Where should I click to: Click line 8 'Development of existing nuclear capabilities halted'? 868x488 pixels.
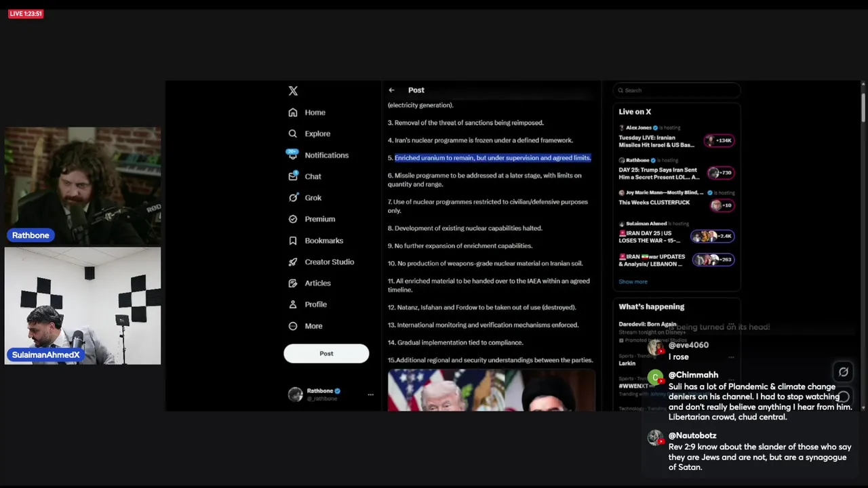pyautogui.click(x=465, y=228)
